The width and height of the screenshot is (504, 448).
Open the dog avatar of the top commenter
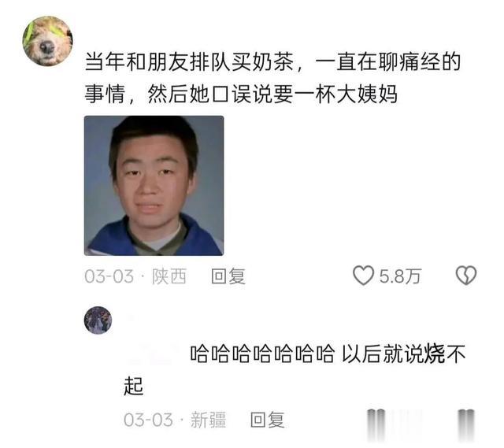click(x=47, y=41)
